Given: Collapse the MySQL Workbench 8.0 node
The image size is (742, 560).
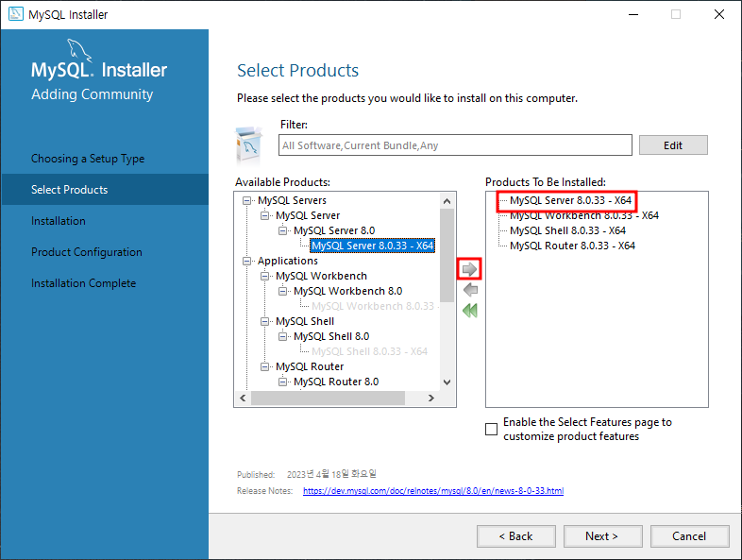Looking at the screenshot, I should 282,291.
